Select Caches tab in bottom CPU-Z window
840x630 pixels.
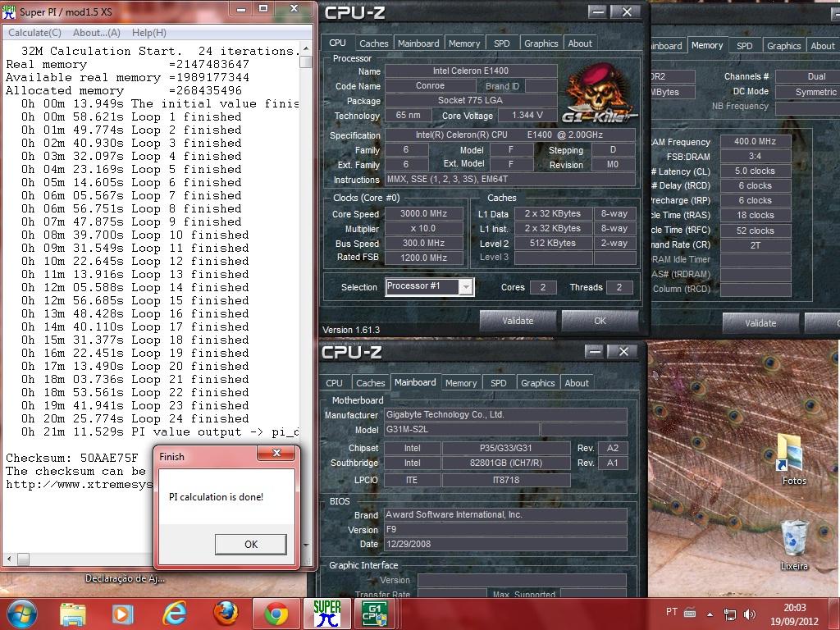point(370,383)
